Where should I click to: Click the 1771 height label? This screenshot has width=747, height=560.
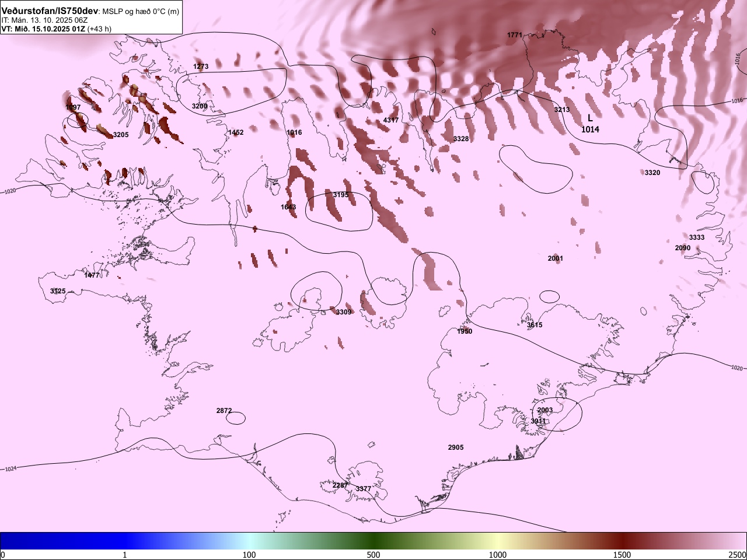point(515,35)
